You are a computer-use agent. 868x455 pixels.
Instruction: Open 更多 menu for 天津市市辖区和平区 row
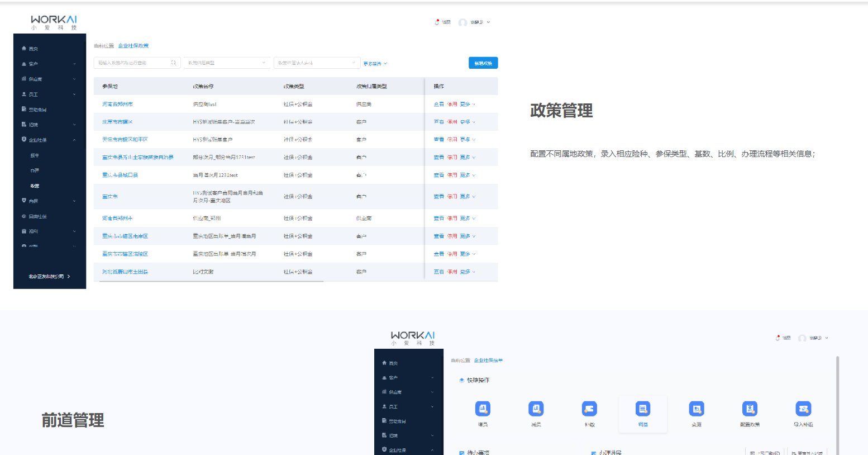468,140
